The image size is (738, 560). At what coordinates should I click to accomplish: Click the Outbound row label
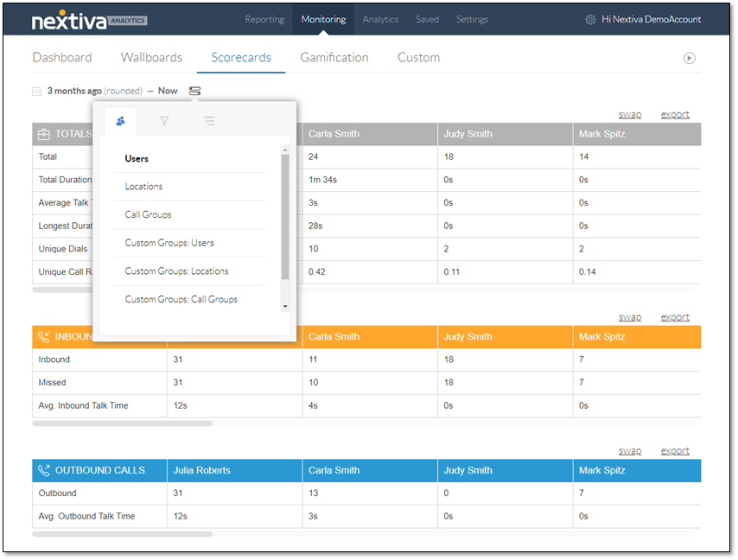[x=57, y=493]
